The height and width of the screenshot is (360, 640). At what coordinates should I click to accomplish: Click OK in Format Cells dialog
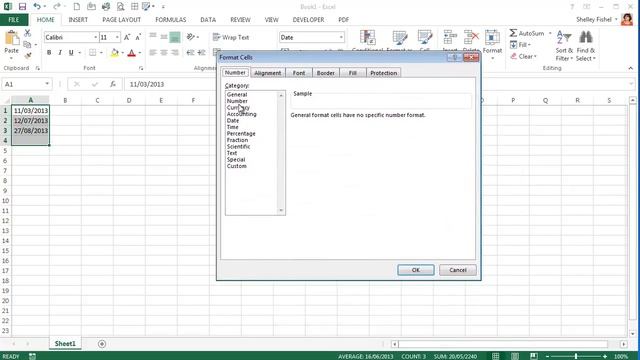(x=416, y=270)
